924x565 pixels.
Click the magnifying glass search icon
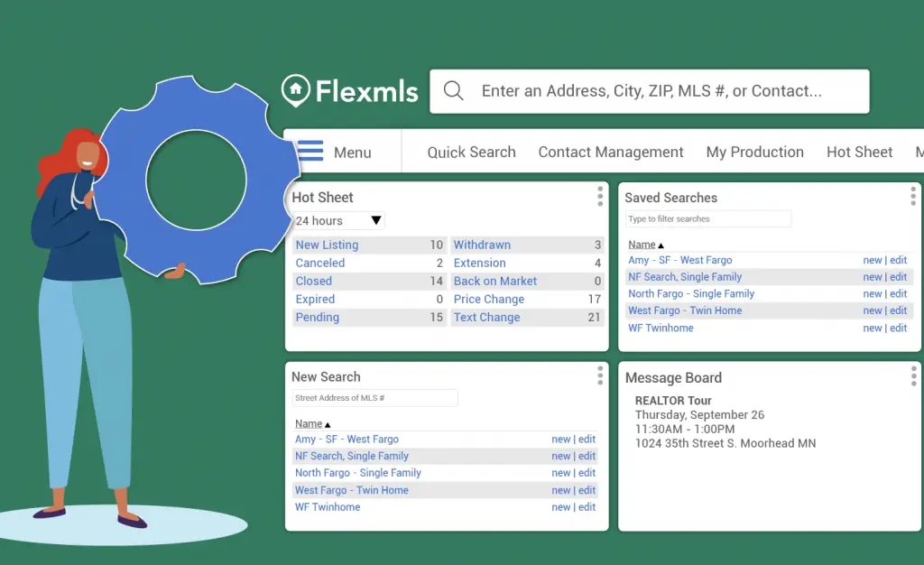454,91
